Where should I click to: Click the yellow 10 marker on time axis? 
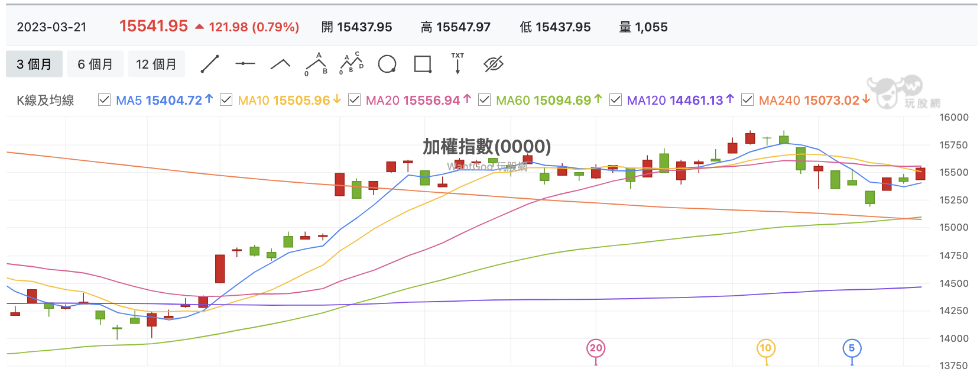pos(765,348)
